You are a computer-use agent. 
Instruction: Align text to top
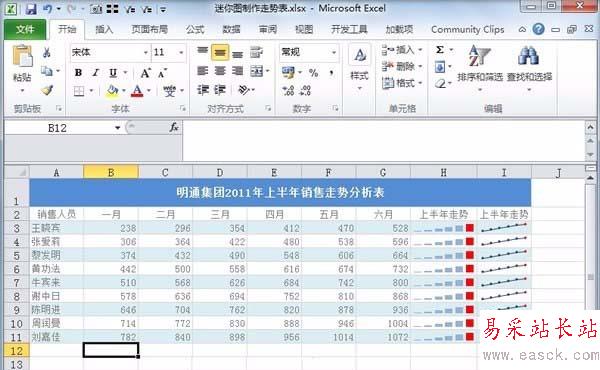pyautogui.click(x=202, y=52)
